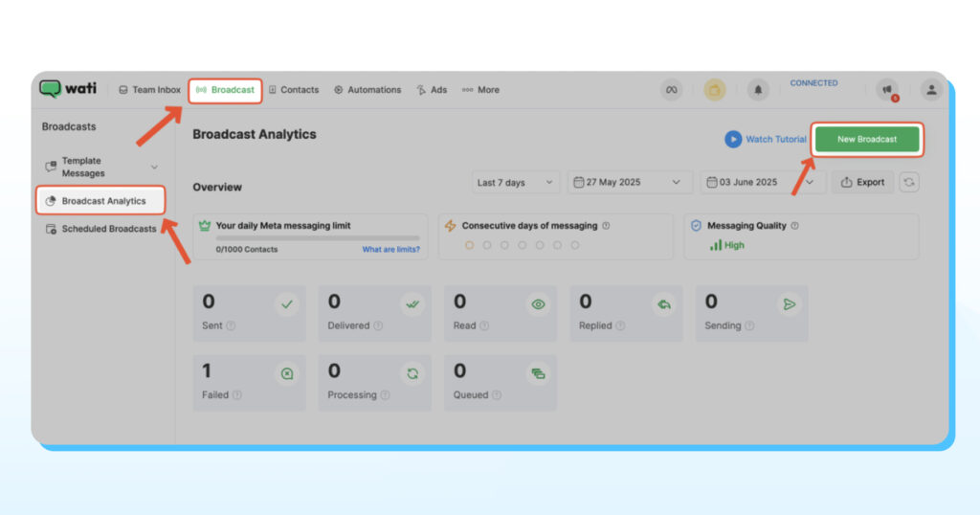
Task: Click the Failed cross icon
Action: click(x=287, y=373)
